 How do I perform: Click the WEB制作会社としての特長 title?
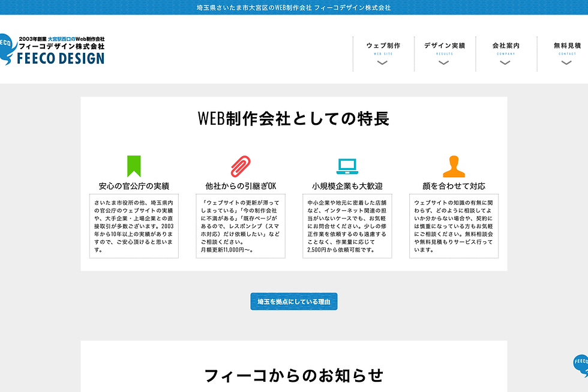(293, 118)
